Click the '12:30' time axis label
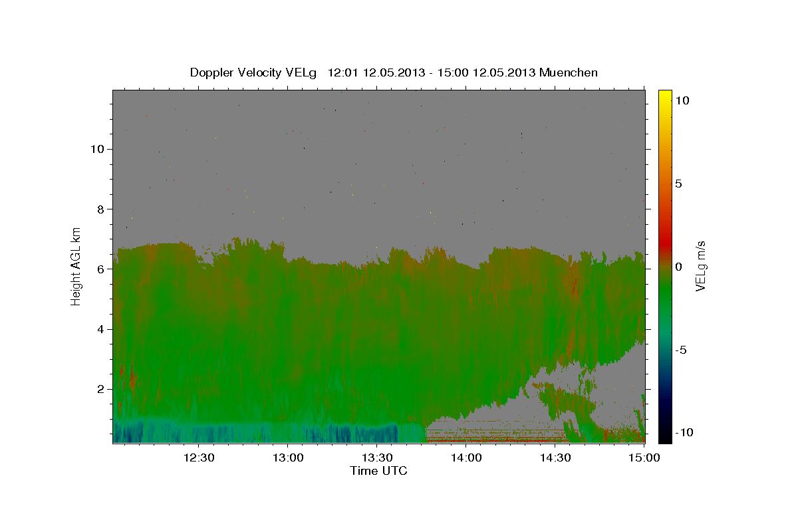Viewport: 798px width, 532px height. point(198,458)
